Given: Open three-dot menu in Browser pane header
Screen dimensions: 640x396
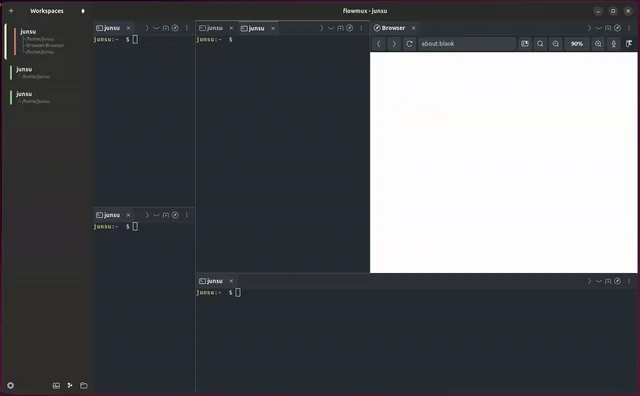Looking at the screenshot, I should [629, 28].
